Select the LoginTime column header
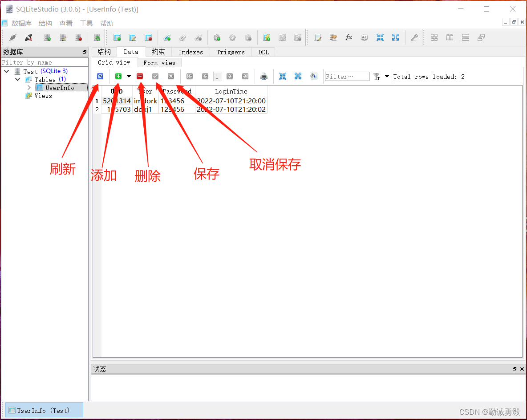 231,91
